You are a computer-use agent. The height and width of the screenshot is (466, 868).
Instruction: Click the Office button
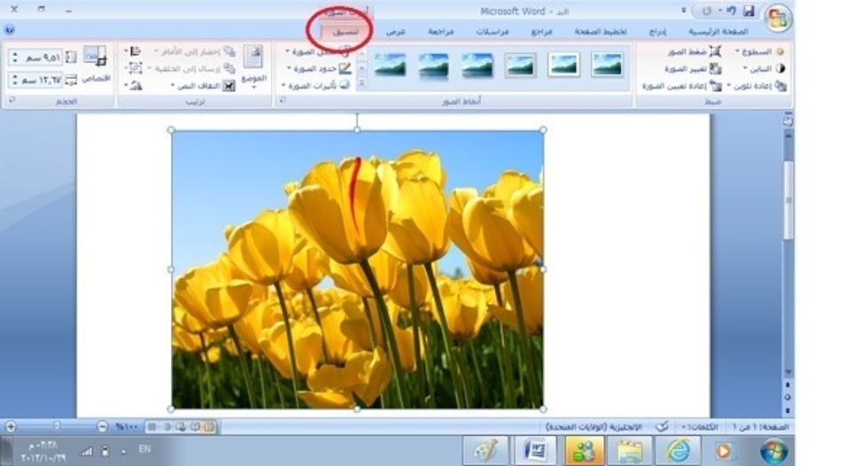(x=777, y=17)
